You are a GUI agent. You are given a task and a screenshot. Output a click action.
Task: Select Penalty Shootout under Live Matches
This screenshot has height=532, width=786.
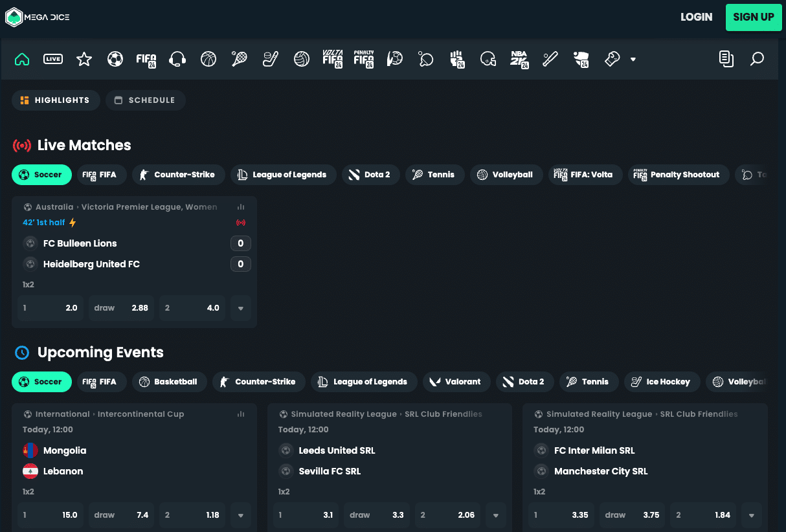[x=679, y=175]
